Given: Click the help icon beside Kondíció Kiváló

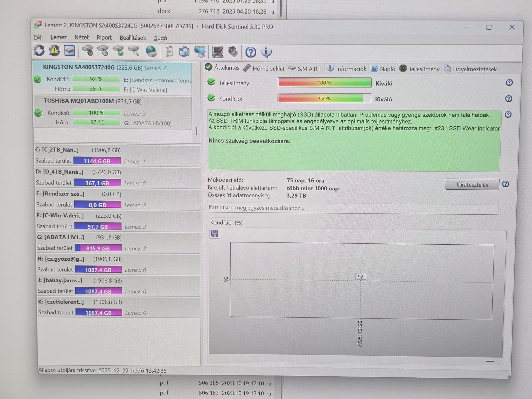Looking at the screenshot, I should (x=509, y=99).
